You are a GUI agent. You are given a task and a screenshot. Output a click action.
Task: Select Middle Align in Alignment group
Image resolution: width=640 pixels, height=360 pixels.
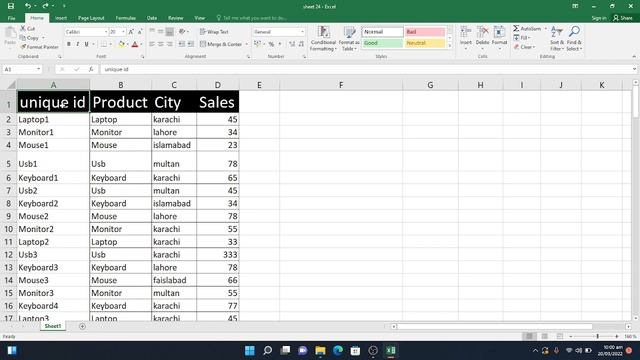(x=160, y=31)
